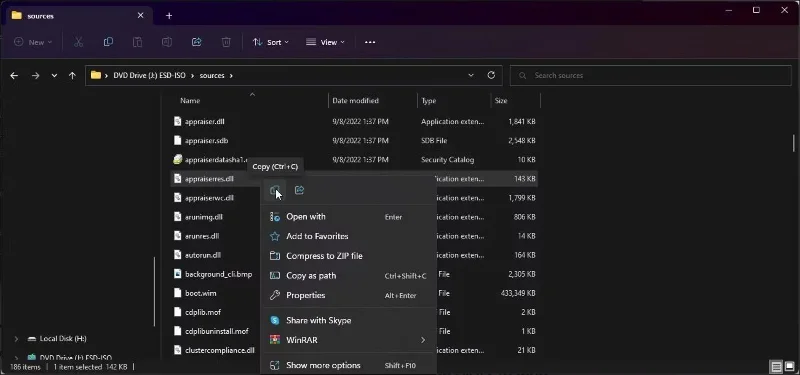The width and height of the screenshot is (800, 375).
Task: Click the Rename icon in toolbar
Action: (167, 42)
